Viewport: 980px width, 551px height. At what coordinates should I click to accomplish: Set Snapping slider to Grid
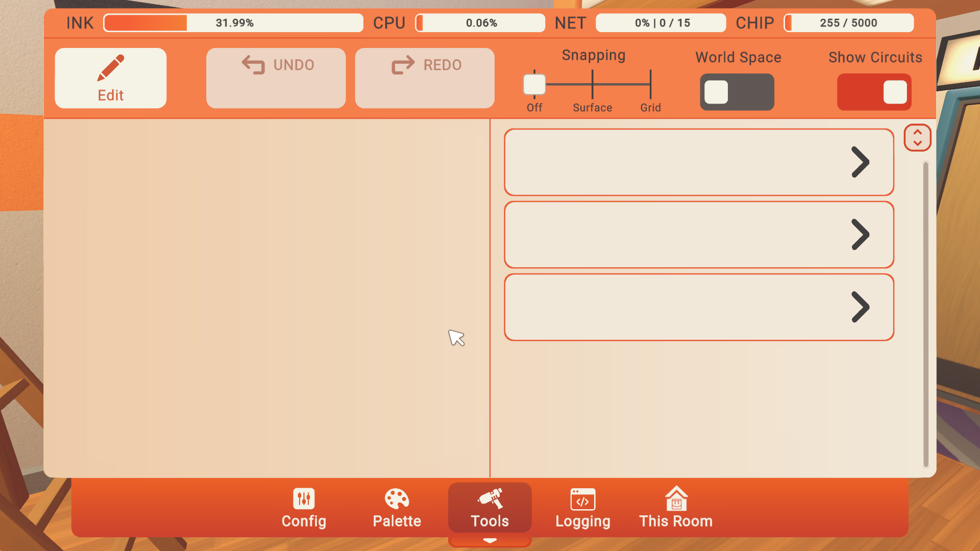click(650, 85)
